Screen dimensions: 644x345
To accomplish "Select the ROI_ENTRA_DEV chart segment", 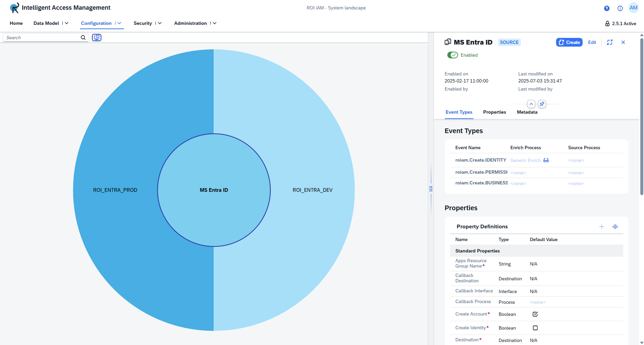I will pyautogui.click(x=312, y=190).
